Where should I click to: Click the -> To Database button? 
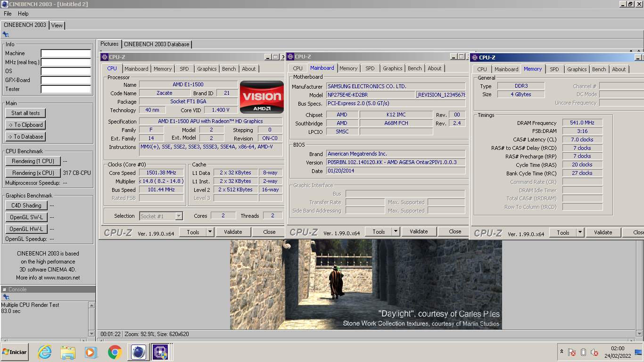click(x=26, y=137)
